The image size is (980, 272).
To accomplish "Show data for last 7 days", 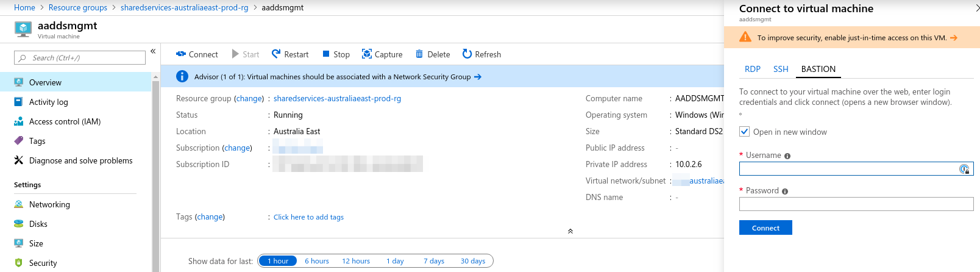I will [434, 261].
